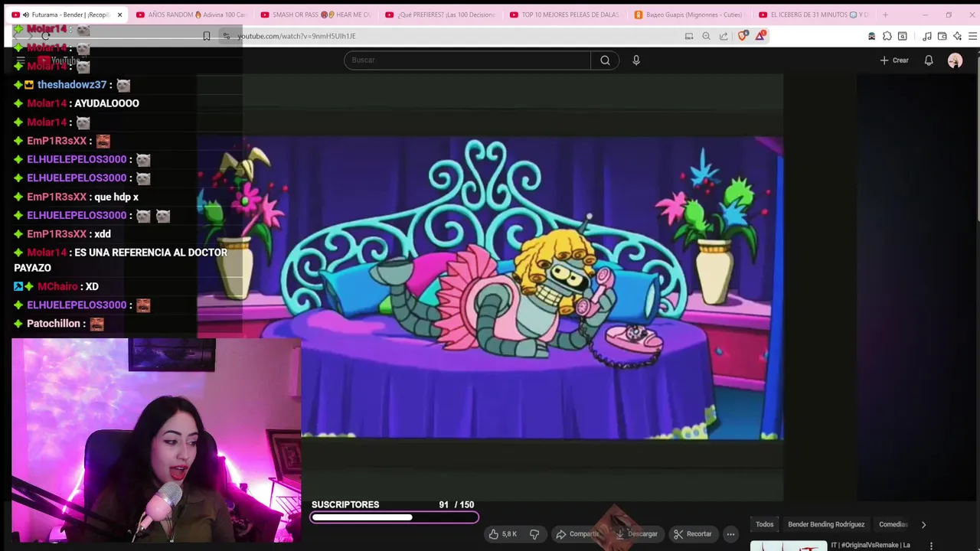This screenshot has height=551, width=980.
Task: Expand more filter chips with right chevron
Action: 923,524
